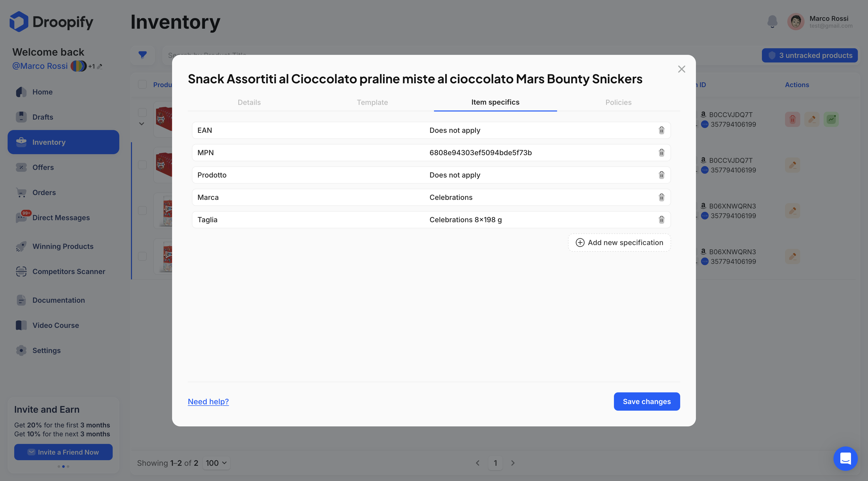Open the Template tab in the dialog

click(x=372, y=102)
